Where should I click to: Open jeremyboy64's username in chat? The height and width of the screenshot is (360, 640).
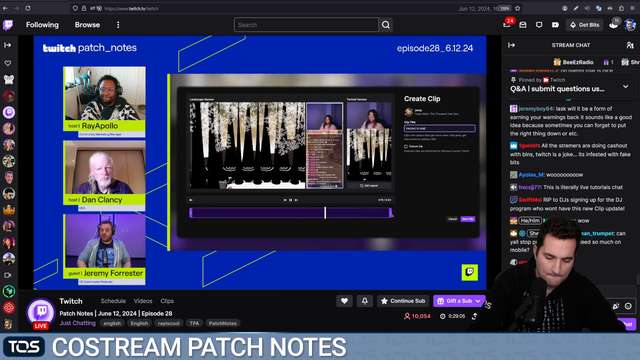(x=536, y=109)
